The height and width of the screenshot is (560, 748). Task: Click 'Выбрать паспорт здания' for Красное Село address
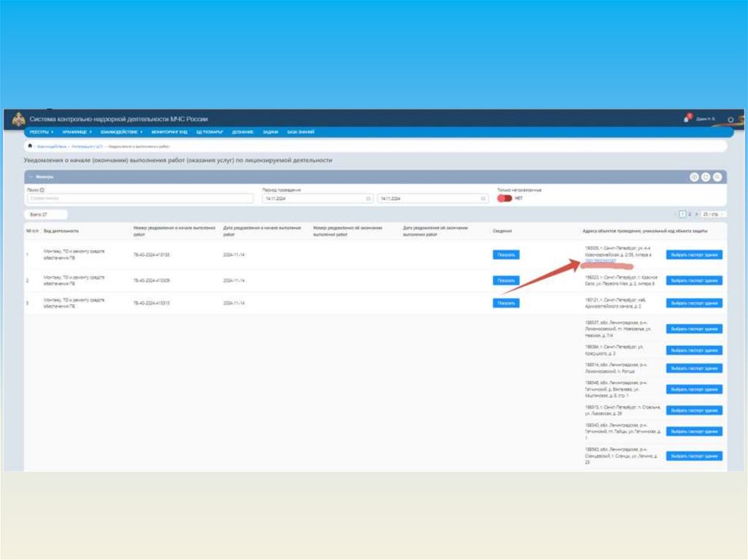tap(694, 280)
